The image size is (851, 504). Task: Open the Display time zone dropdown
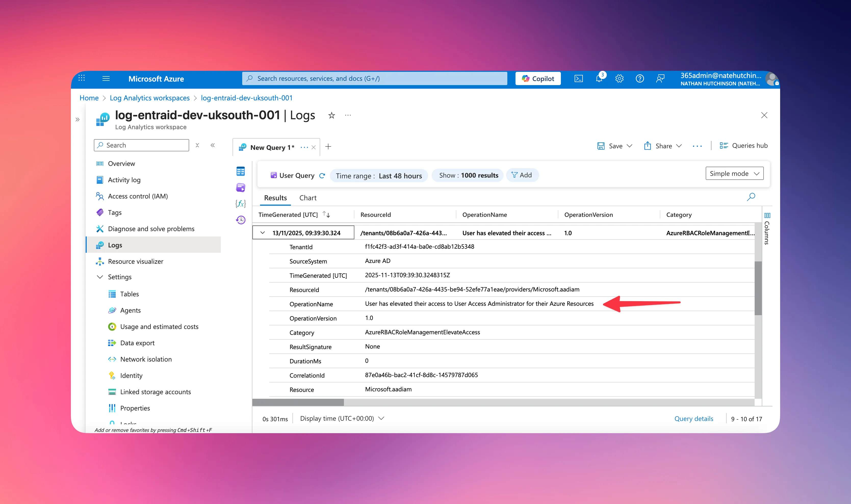point(342,418)
